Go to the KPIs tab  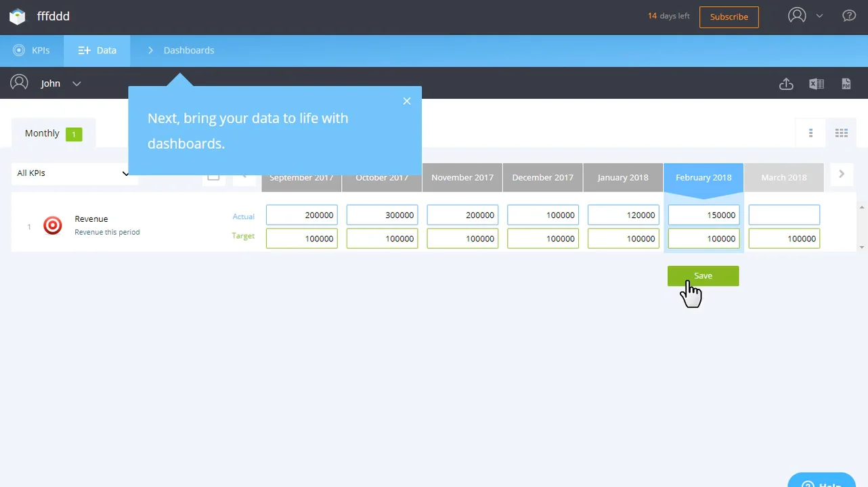32,51
